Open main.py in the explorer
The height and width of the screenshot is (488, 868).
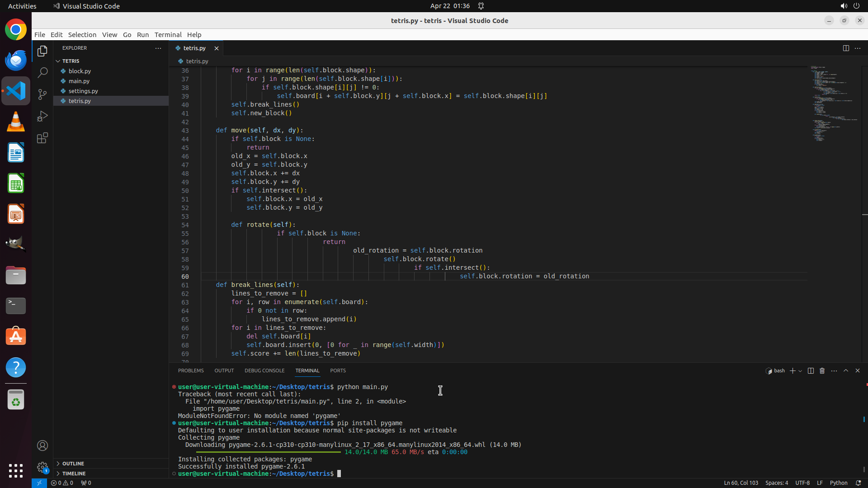tap(79, 81)
